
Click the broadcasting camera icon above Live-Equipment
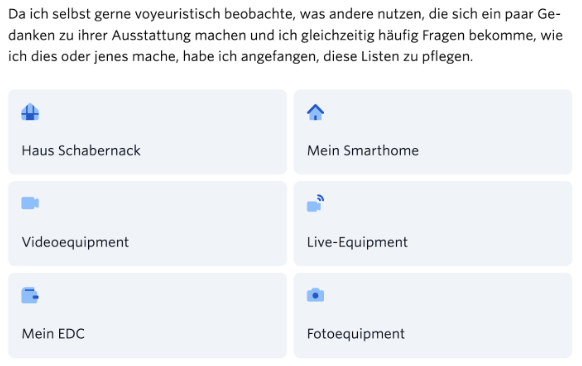click(315, 203)
